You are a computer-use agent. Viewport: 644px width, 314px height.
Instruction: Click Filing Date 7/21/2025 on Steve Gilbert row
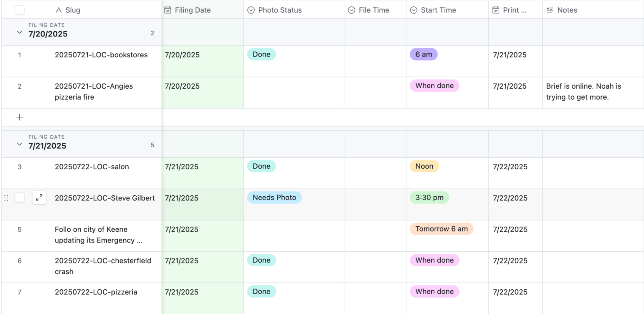182,198
